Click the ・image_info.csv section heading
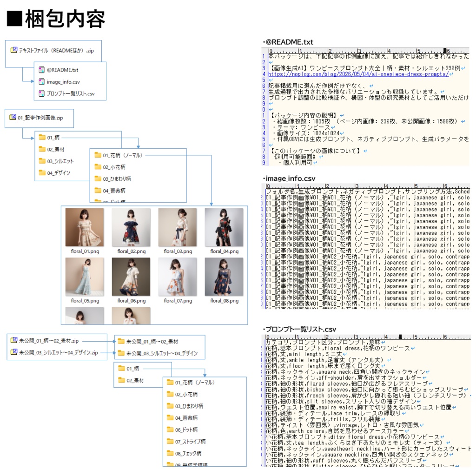Screen dimensions: 476x476 [289, 178]
